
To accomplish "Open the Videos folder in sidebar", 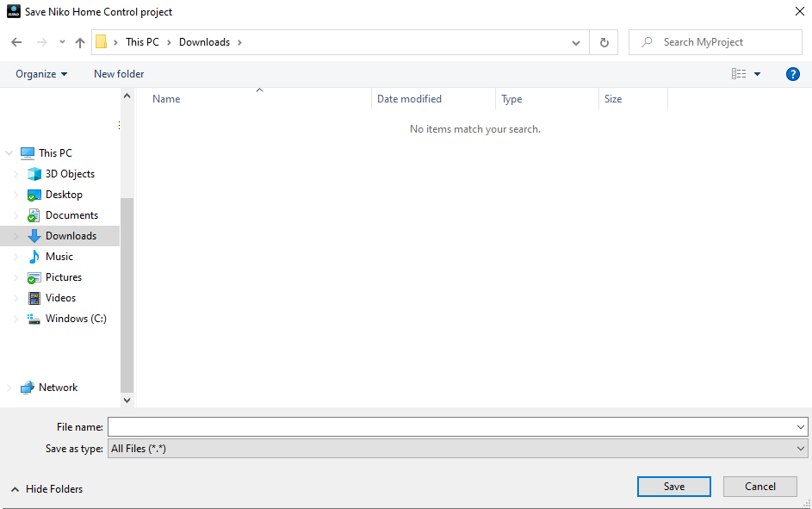I will 60,298.
